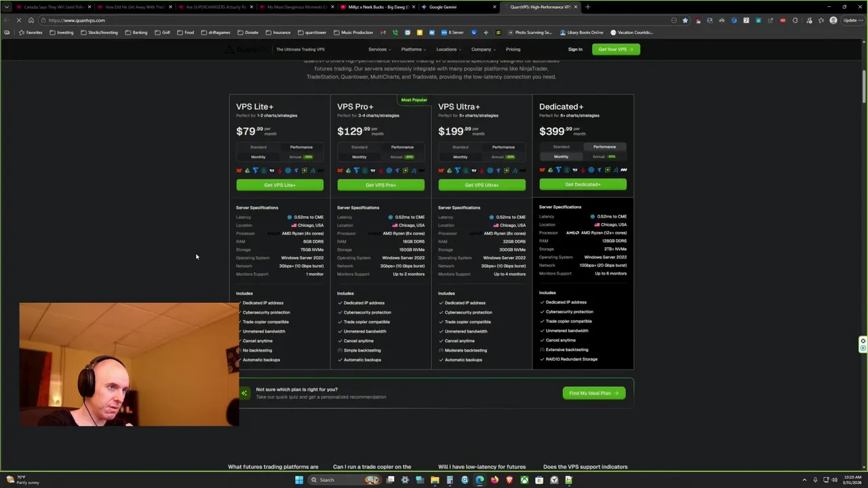Screen dimensions: 868x488
Task: Click the Get VPS Pro+ button
Action: pos(380,185)
